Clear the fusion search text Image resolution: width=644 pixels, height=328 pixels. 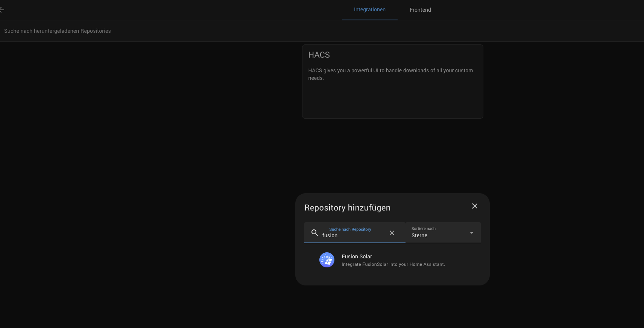click(392, 233)
